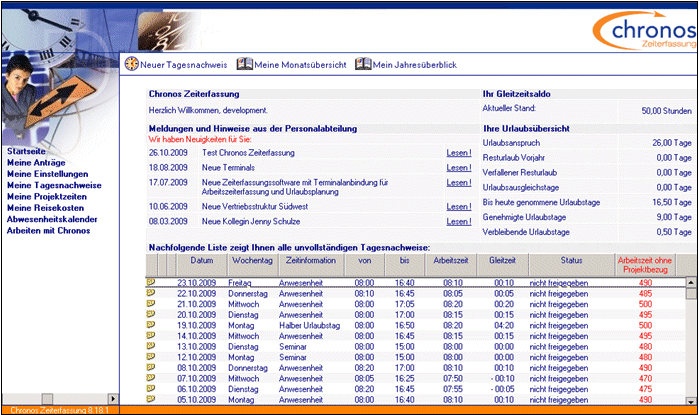Open Neuer Tagesnachweis
The height and width of the screenshot is (415, 699).
[183, 65]
